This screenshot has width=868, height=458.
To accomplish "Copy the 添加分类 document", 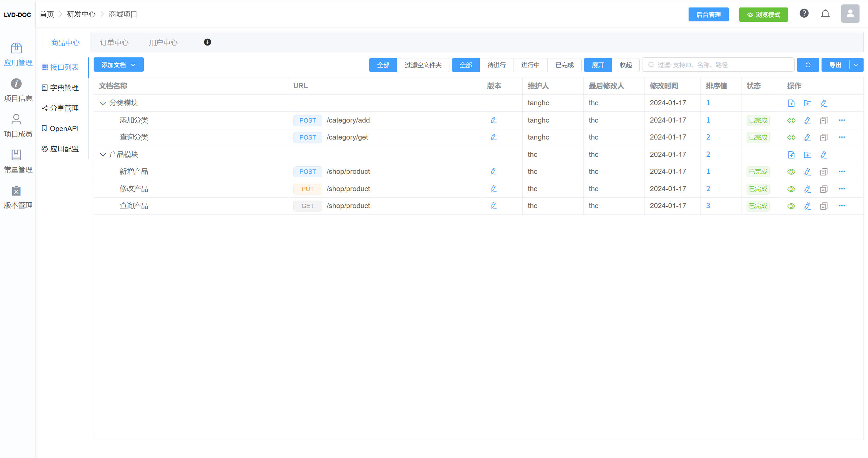I will [x=824, y=121].
